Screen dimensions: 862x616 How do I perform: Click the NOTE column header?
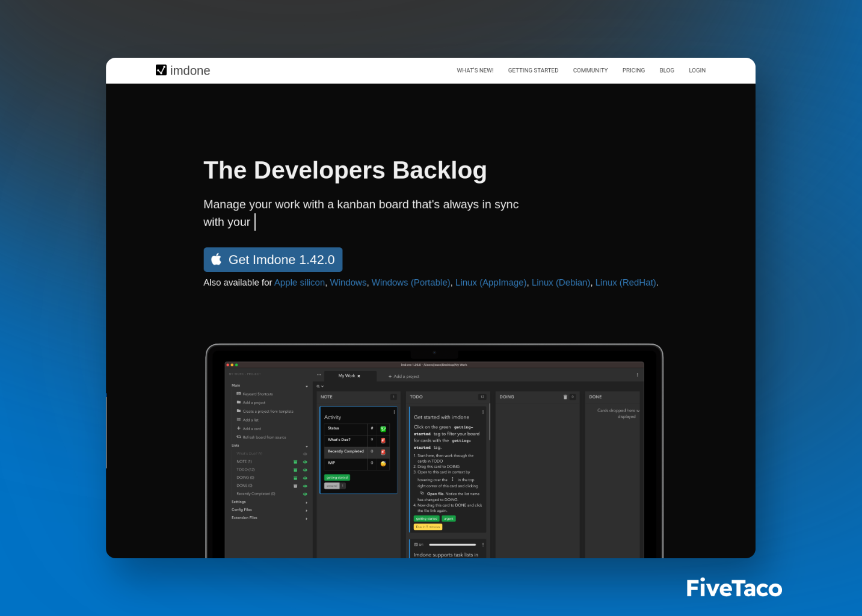pos(357,397)
